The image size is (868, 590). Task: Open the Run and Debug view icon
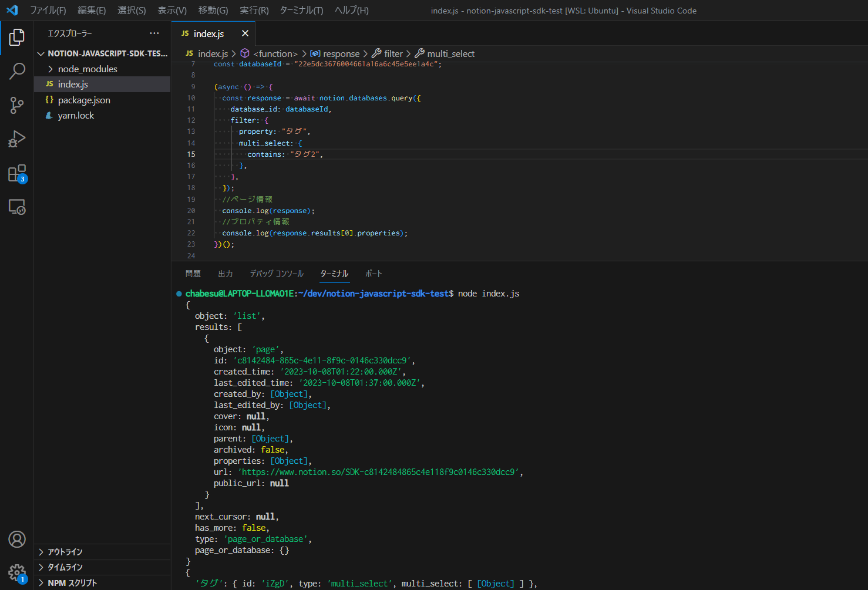pyautogui.click(x=17, y=139)
